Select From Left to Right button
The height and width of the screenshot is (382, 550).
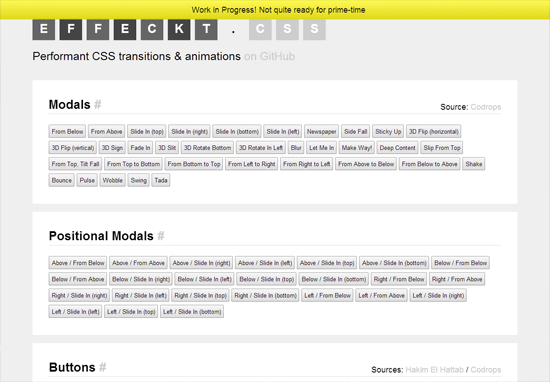click(251, 164)
